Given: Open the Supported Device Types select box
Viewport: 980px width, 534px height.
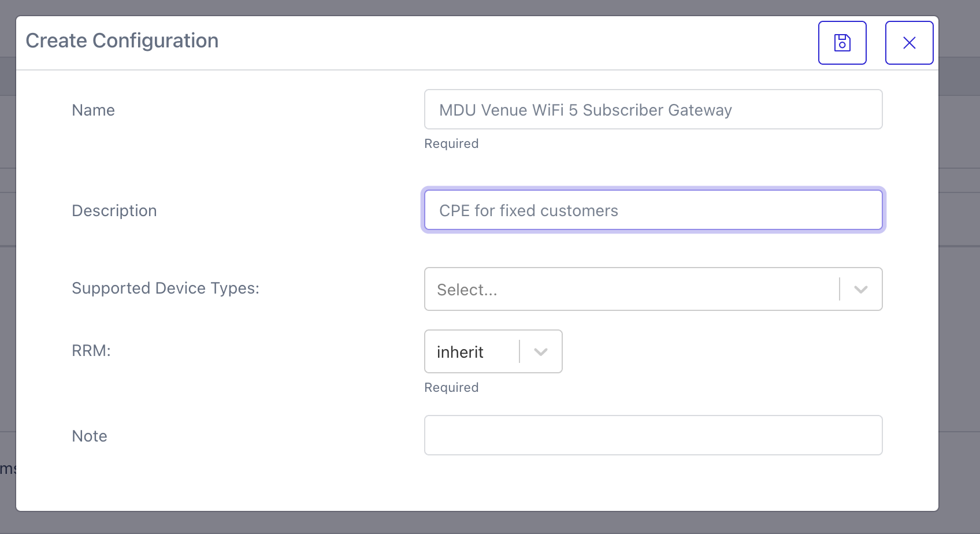Looking at the screenshot, I should pos(630,289).
